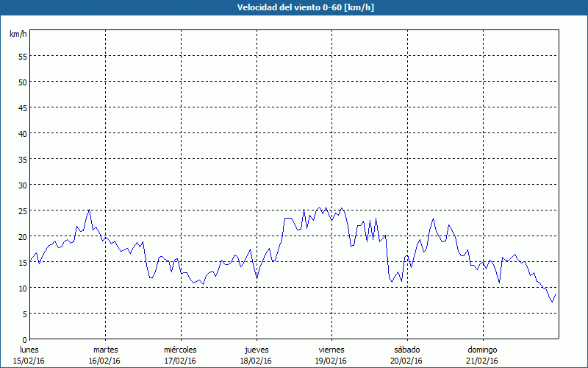This screenshot has height=368, width=588.
Task: Click the "miércoles" day label
Action: tap(180, 349)
